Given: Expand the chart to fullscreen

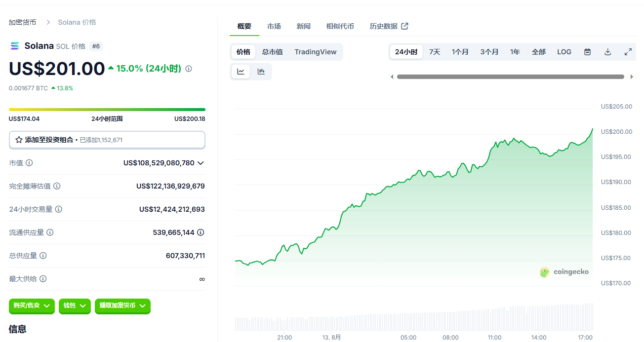Looking at the screenshot, I should click(x=628, y=52).
